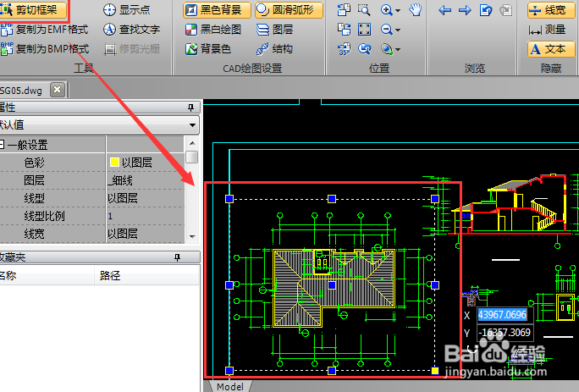Click the blue page undo-arrow browse icon

point(486,10)
